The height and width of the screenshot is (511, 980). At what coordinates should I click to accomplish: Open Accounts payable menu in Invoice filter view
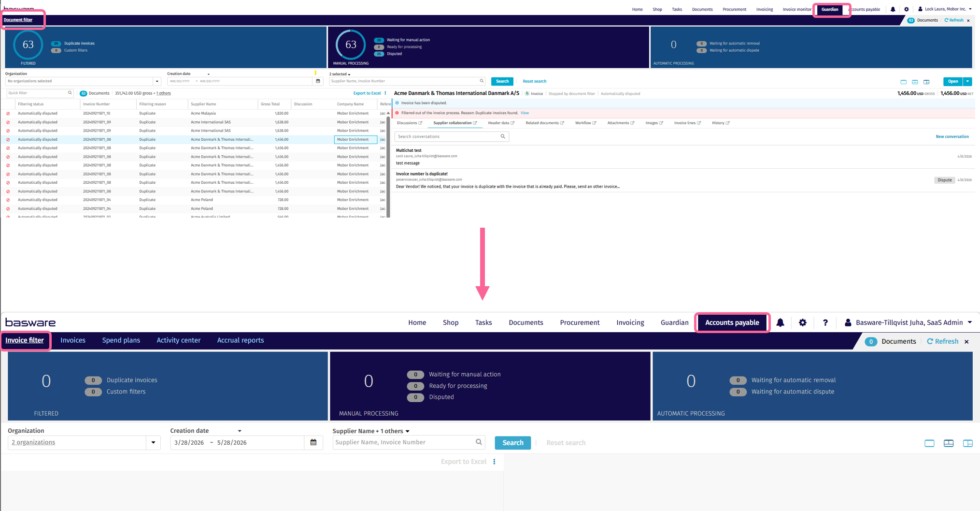(732, 322)
